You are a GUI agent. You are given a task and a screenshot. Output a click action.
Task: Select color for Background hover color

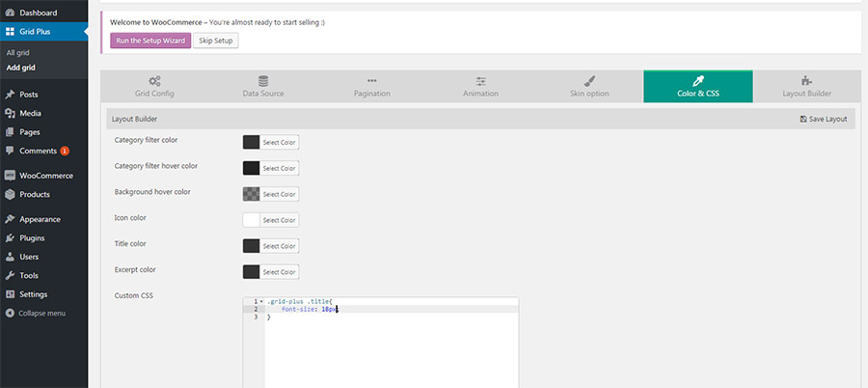coord(280,194)
